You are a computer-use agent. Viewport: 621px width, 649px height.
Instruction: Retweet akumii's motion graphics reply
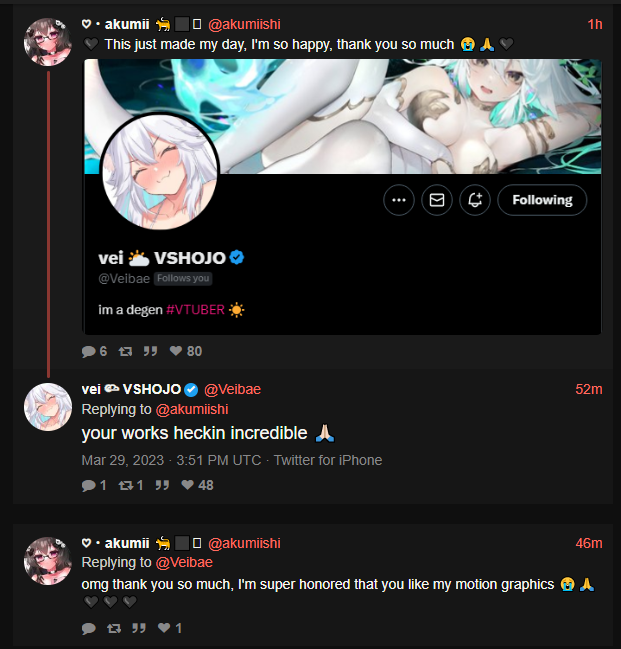point(114,629)
